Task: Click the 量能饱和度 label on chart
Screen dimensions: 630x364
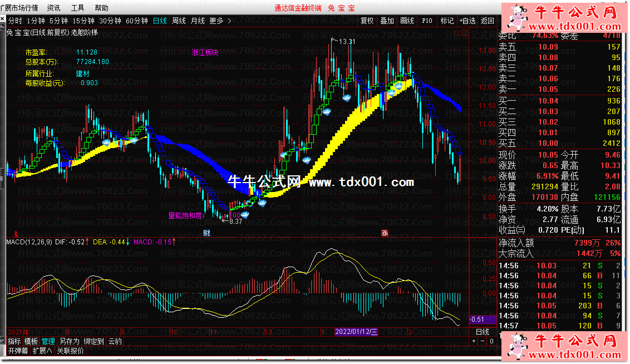Action: click(x=187, y=215)
